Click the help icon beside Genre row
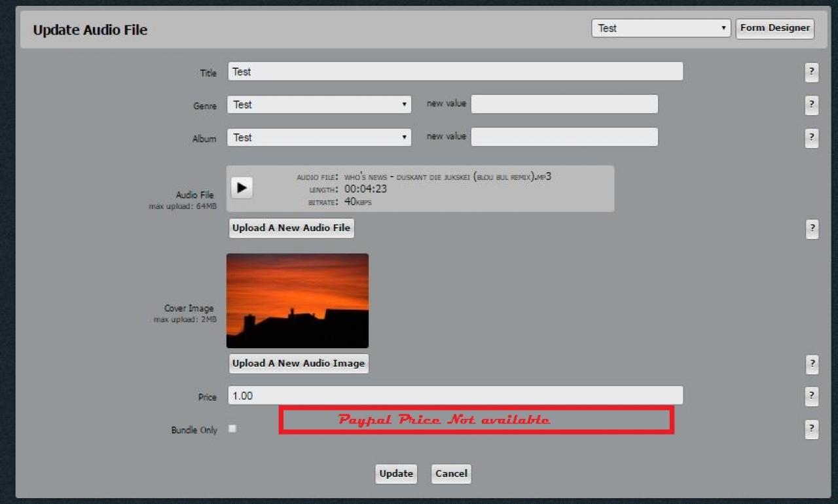 811,105
